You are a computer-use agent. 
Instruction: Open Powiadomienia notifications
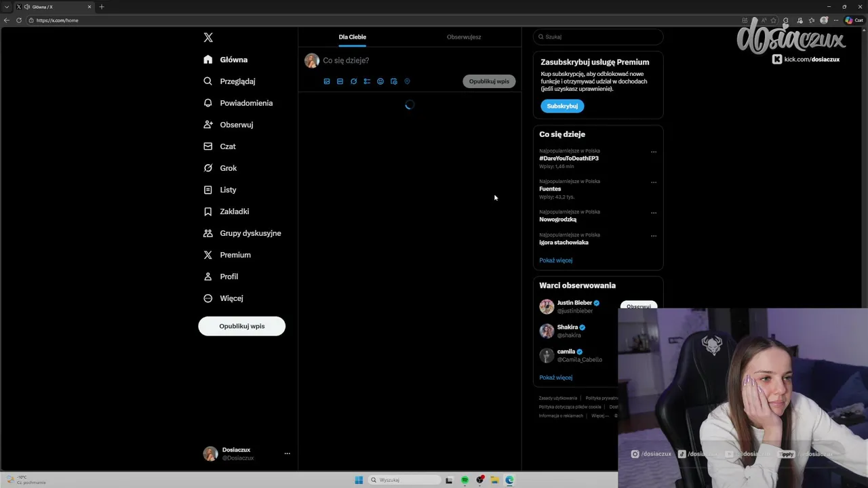tap(238, 103)
